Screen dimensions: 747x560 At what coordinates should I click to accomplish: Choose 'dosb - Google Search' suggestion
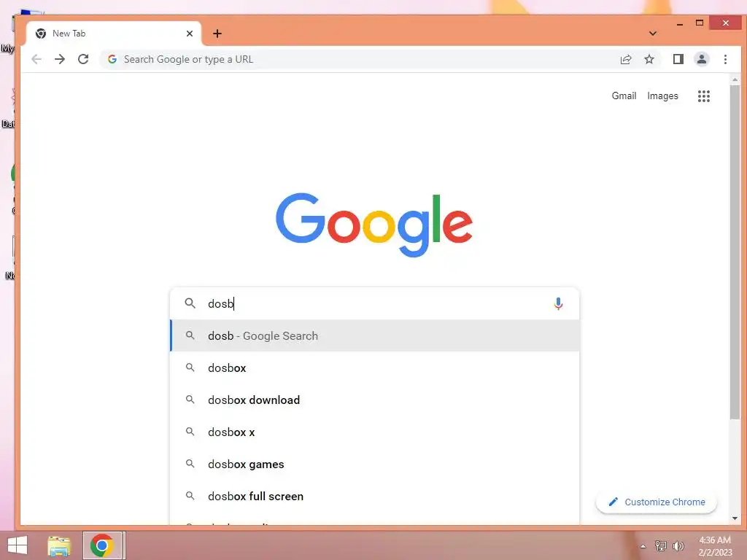374,335
